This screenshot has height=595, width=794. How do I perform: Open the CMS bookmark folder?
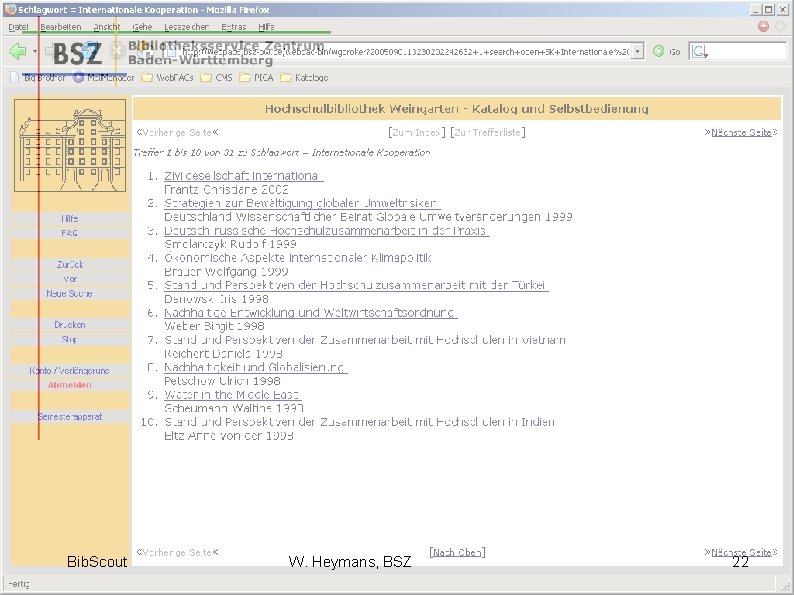pos(216,77)
